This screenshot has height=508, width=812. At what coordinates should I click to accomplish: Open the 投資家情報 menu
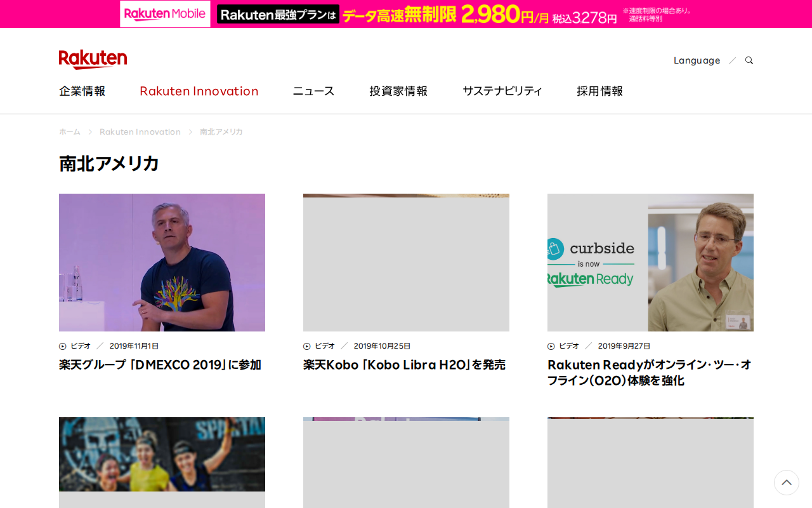pos(398,91)
